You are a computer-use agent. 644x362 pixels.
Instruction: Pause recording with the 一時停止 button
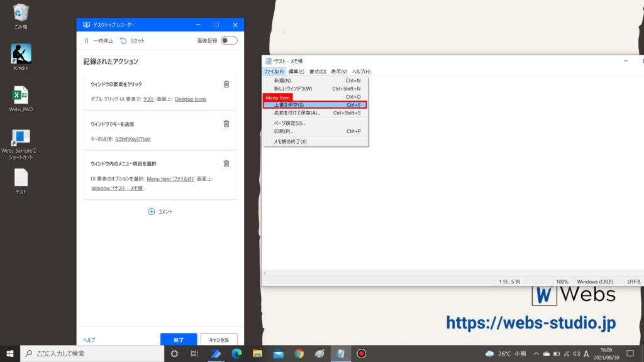coord(99,41)
